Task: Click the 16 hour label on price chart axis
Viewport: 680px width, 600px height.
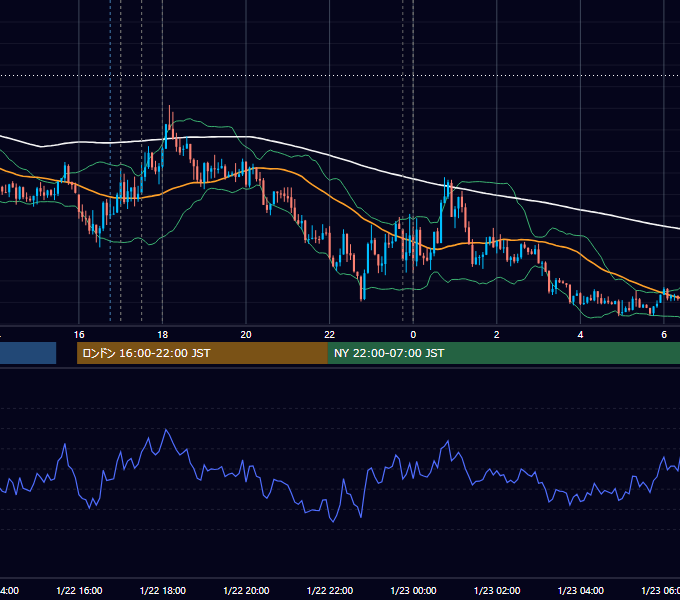Action: point(79,335)
